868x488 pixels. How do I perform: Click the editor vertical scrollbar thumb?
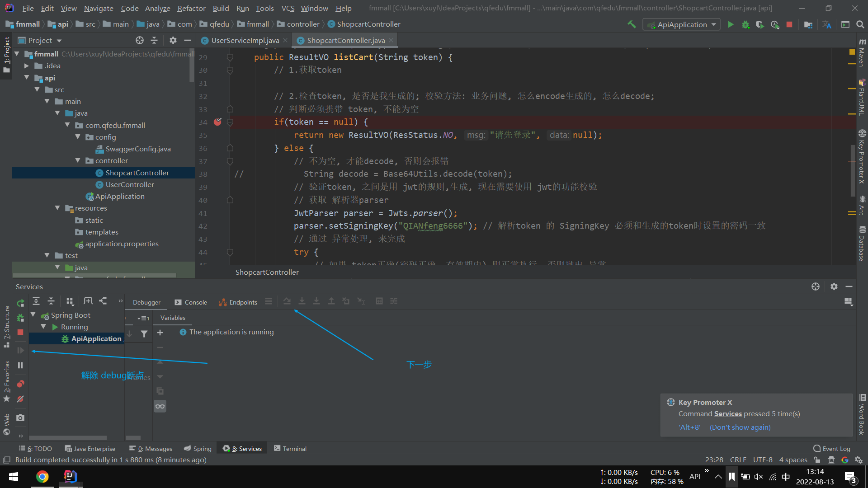(x=853, y=172)
